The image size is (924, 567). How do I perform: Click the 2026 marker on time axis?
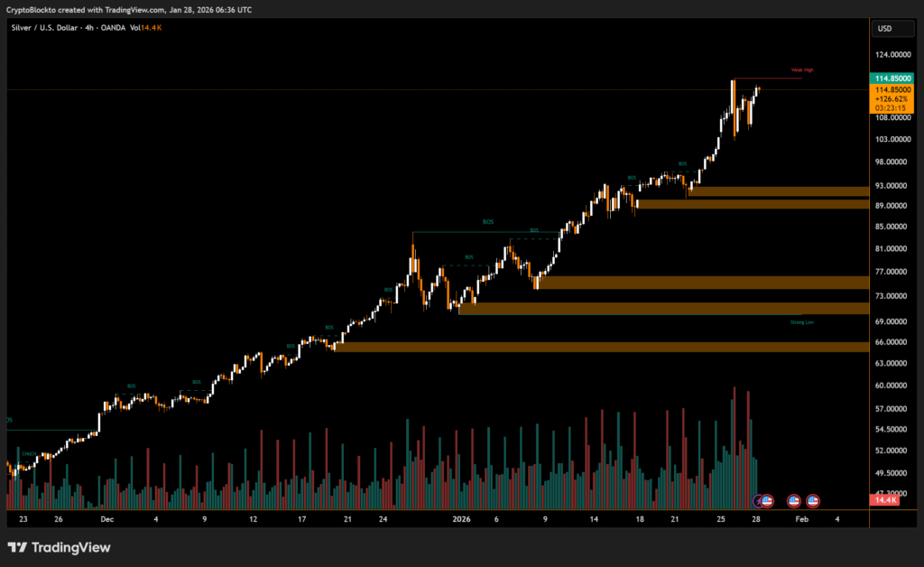[461, 520]
